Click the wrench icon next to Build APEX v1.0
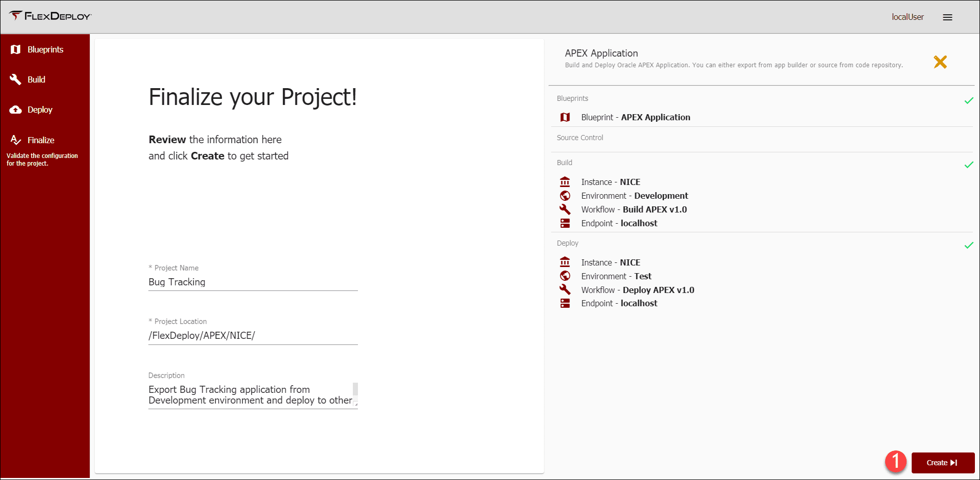 click(x=565, y=209)
